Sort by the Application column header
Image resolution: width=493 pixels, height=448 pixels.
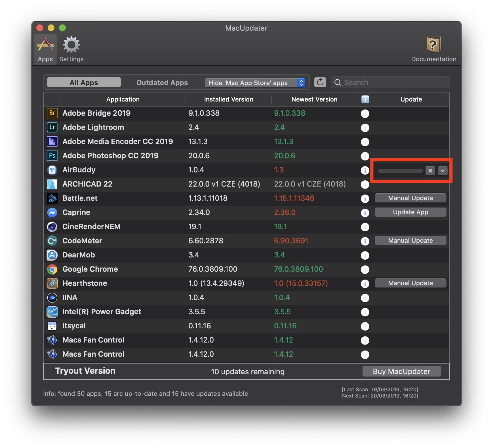(123, 100)
